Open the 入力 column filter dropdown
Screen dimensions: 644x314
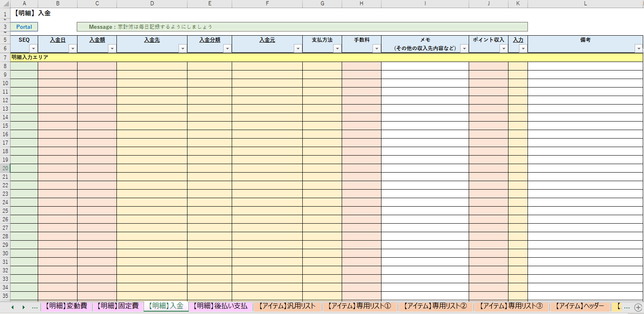point(523,49)
